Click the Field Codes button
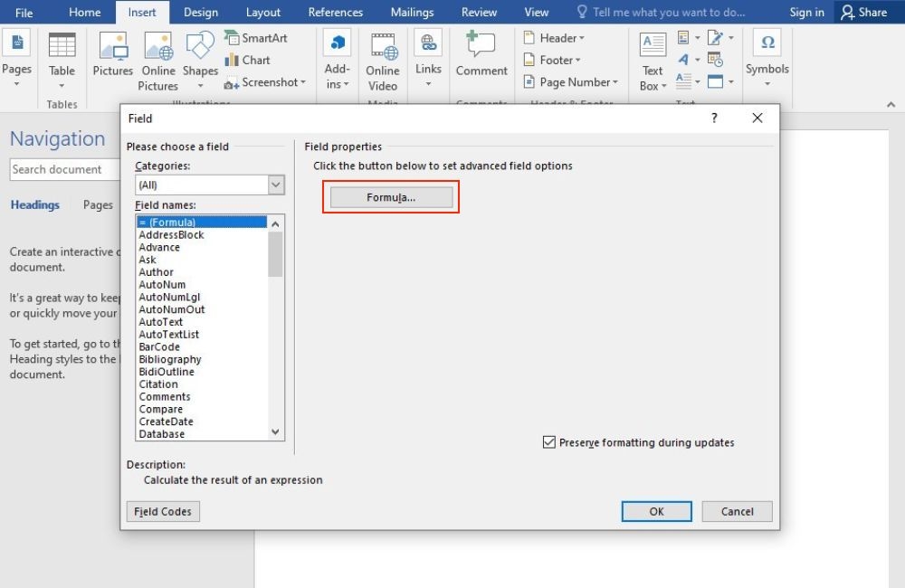The height and width of the screenshot is (588, 905). pyautogui.click(x=163, y=511)
